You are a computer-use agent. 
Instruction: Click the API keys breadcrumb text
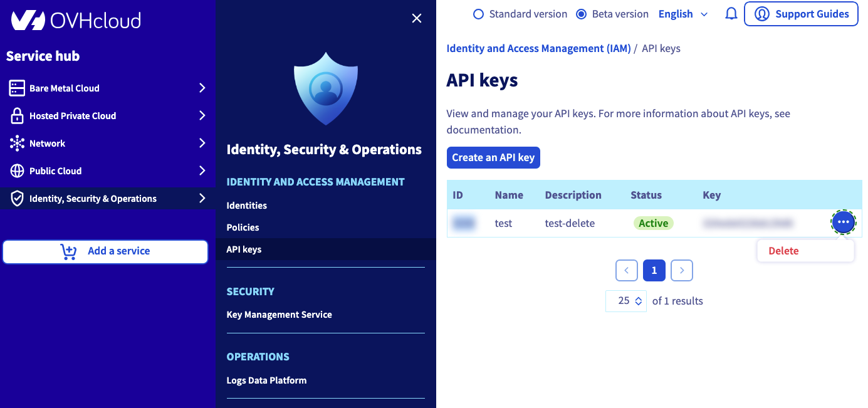tap(661, 48)
